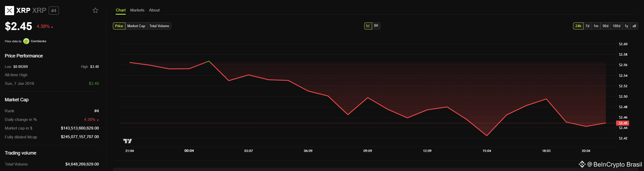Switch to candlestick chart view icon
This screenshot has width=644, height=171.
pos(376,26)
